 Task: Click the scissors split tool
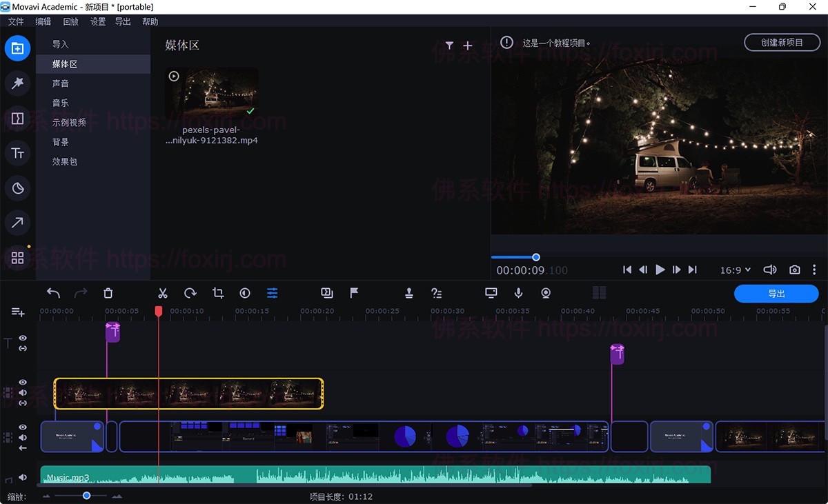coord(163,293)
